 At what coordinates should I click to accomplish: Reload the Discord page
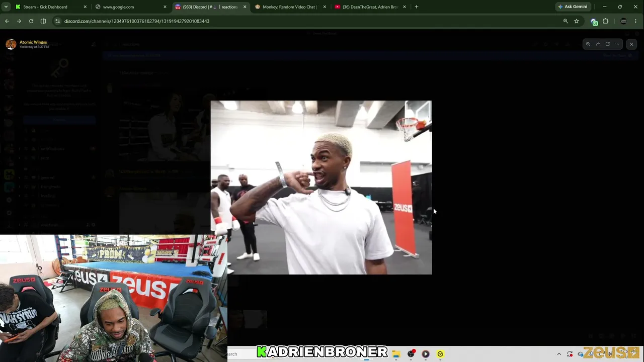[x=31, y=21]
